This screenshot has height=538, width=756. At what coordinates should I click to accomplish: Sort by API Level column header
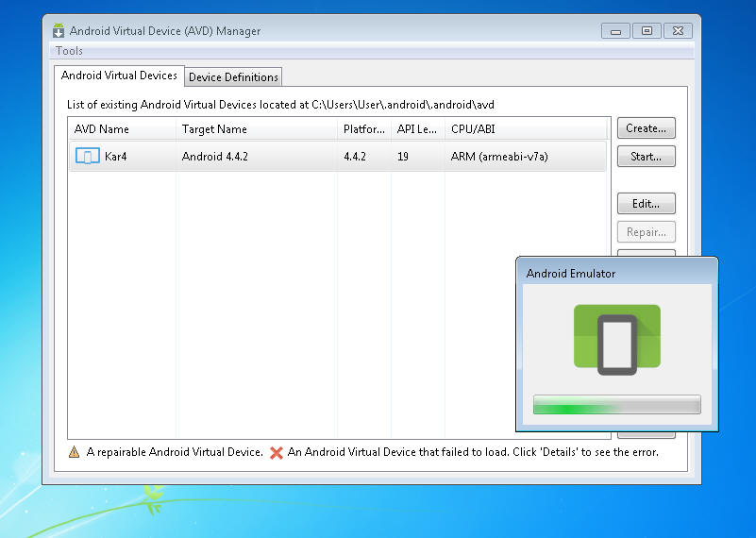point(418,128)
